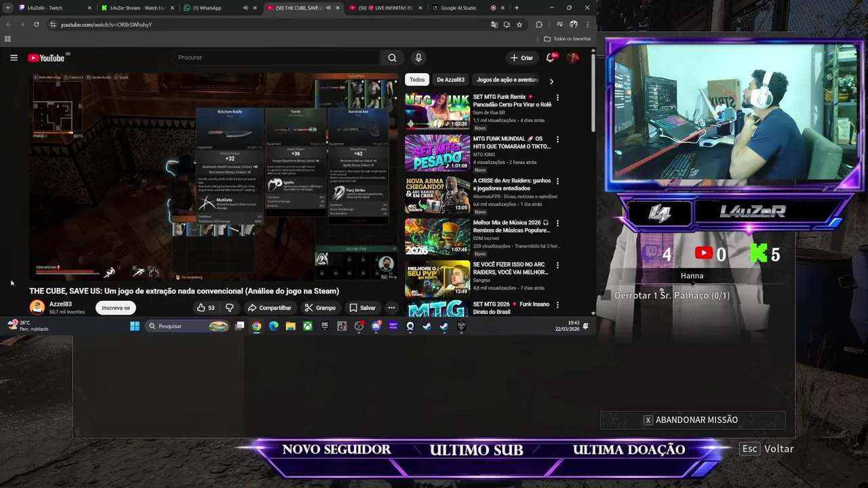Expand the Criar create menu
The height and width of the screenshot is (488, 868).
pos(521,58)
